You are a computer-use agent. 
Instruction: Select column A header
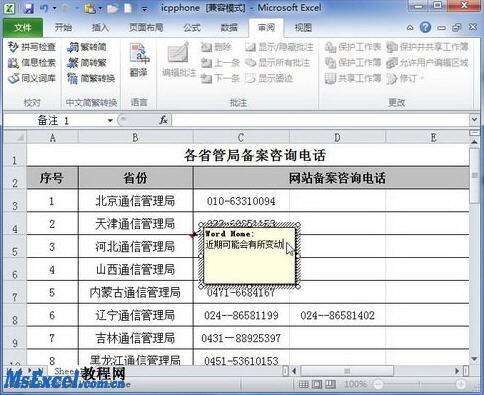click(x=53, y=137)
